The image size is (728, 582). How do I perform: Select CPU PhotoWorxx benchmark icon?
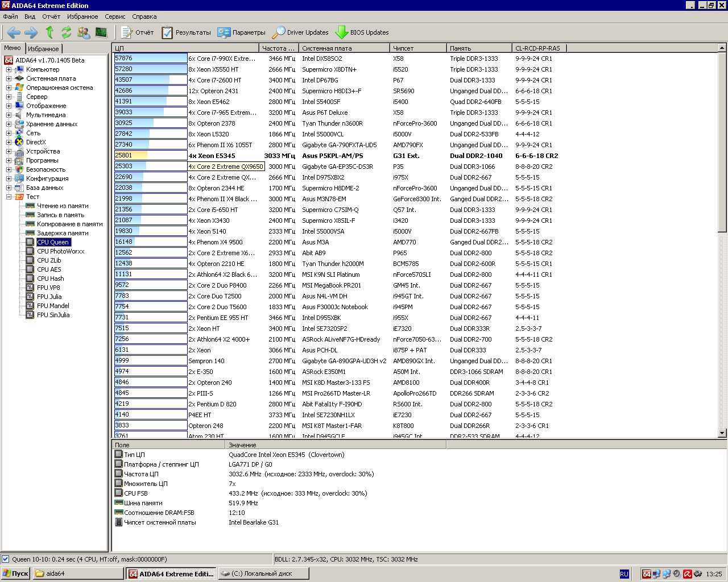[30, 251]
